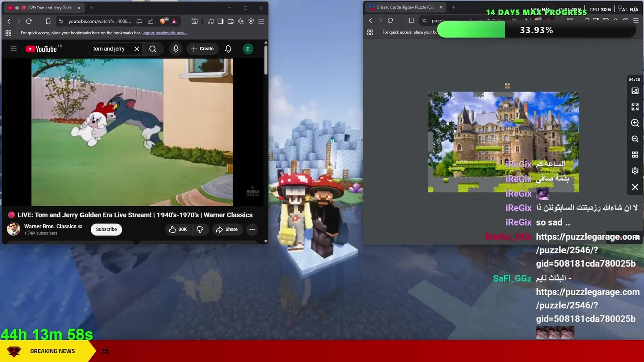Open YouTube notifications bell
The width and height of the screenshot is (644, 362).
click(x=228, y=49)
